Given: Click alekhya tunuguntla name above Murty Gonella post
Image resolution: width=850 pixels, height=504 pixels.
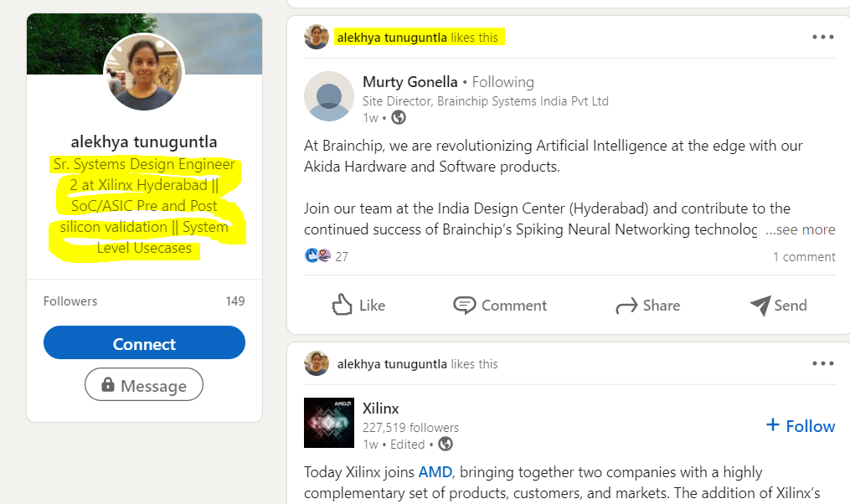Looking at the screenshot, I should pyautogui.click(x=392, y=38).
